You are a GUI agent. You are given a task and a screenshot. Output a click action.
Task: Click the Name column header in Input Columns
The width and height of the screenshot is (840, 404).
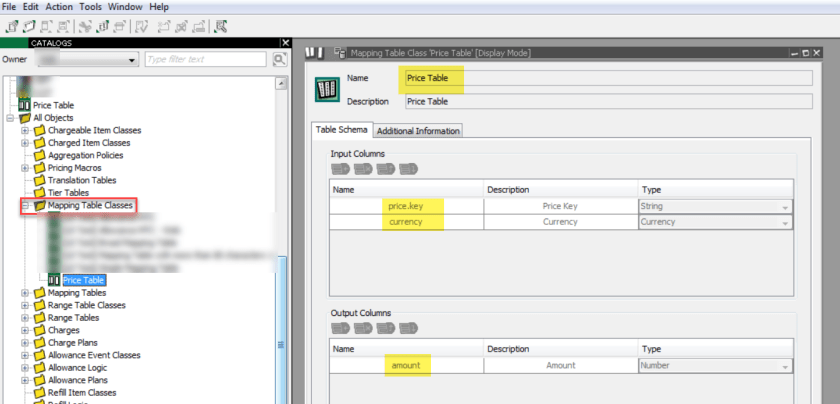[x=407, y=190]
